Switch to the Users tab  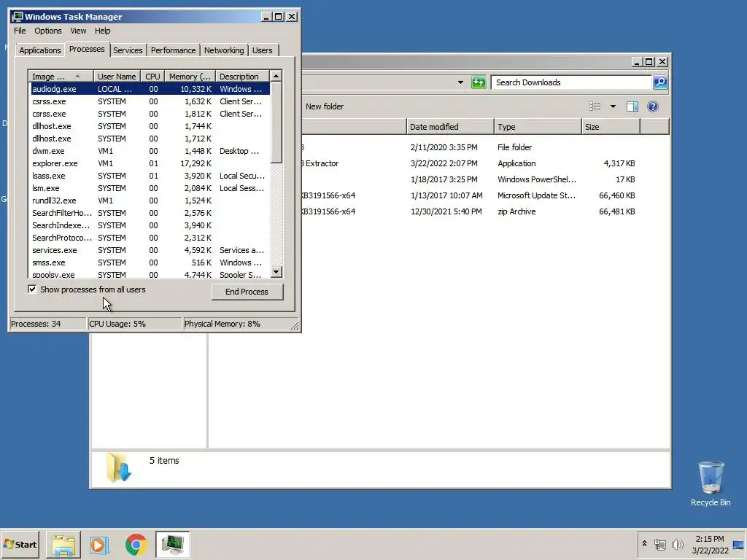pyautogui.click(x=262, y=50)
